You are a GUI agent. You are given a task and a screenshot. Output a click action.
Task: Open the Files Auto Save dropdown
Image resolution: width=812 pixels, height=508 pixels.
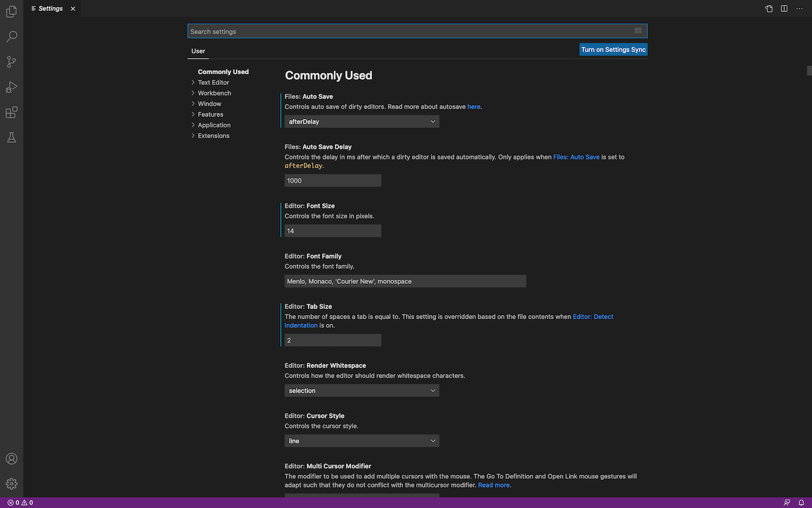coord(361,121)
